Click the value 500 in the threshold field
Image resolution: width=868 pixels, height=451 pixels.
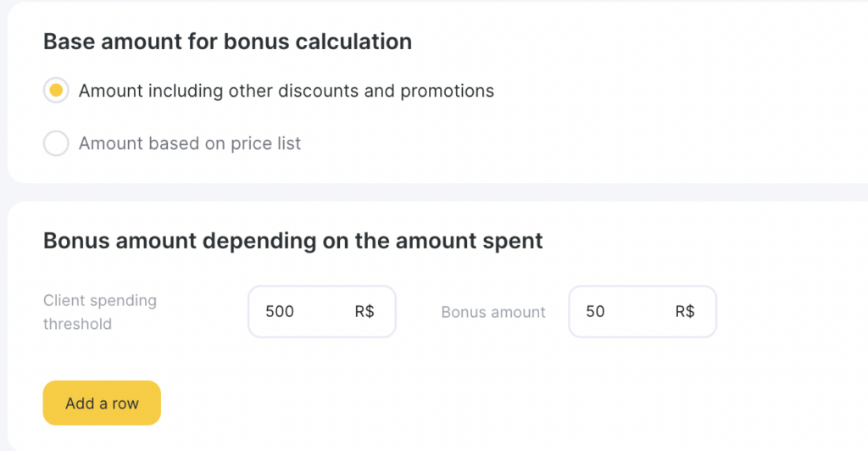(x=280, y=312)
